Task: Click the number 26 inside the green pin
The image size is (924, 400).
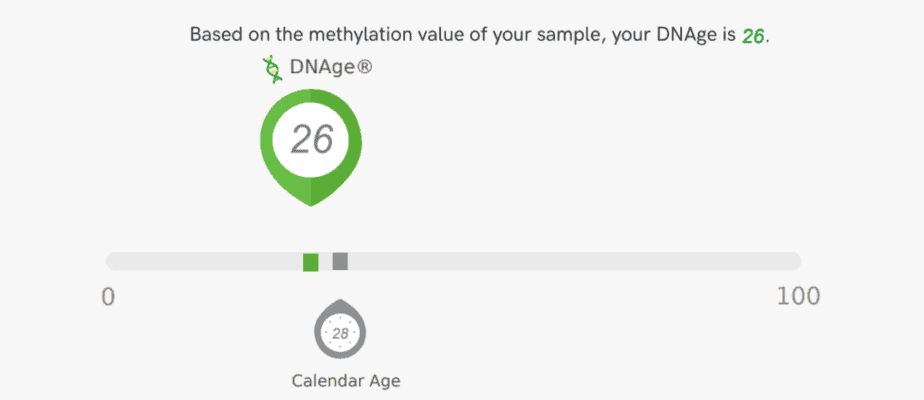Action: pos(312,140)
